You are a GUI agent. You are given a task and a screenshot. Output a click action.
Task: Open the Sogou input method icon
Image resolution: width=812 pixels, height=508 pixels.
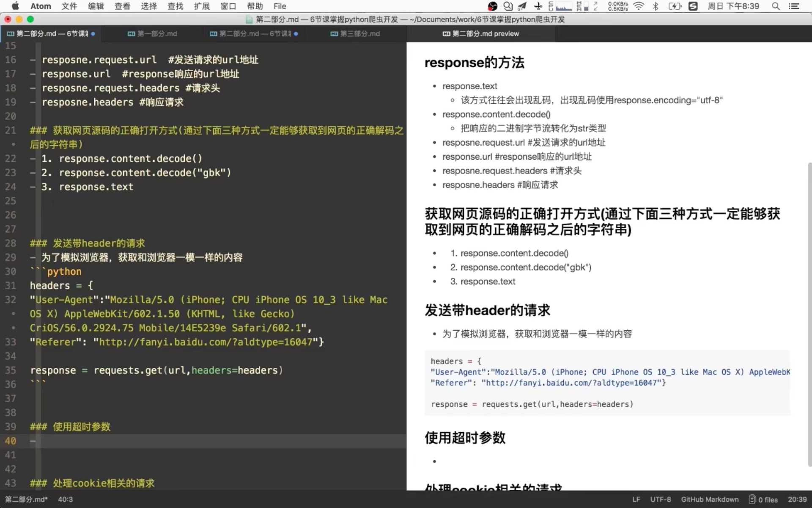coord(693,6)
